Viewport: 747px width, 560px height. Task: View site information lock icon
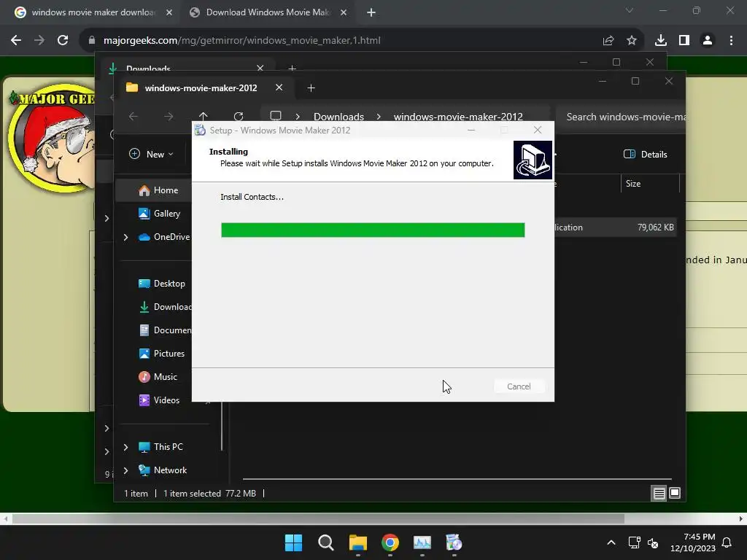tap(92, 41)
